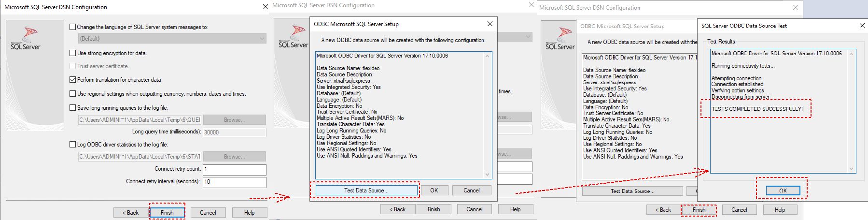868x220 pixels.
Task: Click the highlighted Test Data Source button
Action: pyautogui.click(x=366, y=191)
